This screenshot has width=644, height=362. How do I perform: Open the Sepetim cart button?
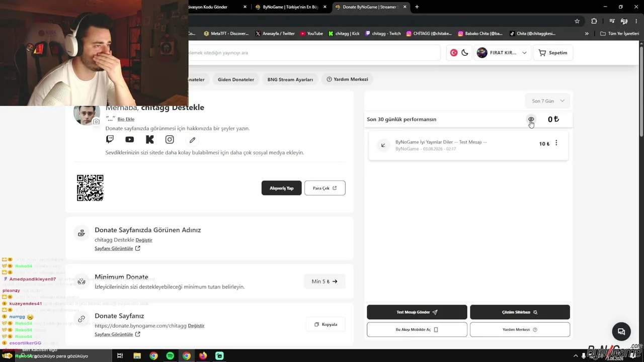(552, 53)
